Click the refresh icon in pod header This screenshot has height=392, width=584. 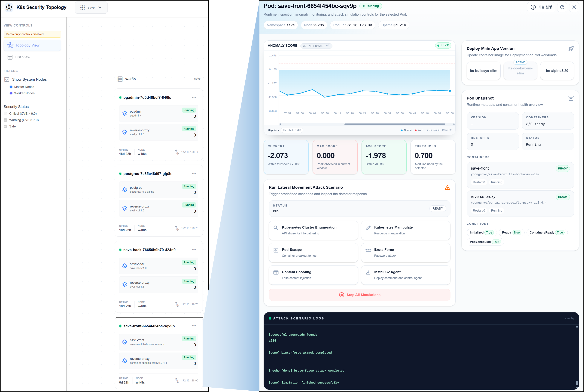pyautogui.click(x=562, y=7)
